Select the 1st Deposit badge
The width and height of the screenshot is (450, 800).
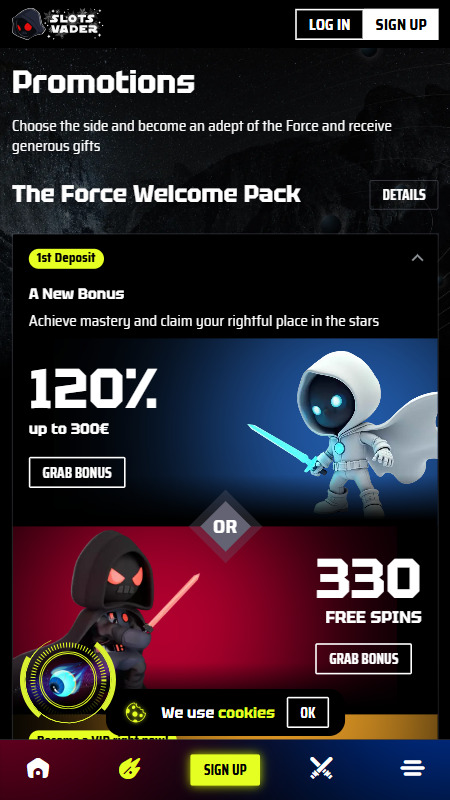(66, 259)
